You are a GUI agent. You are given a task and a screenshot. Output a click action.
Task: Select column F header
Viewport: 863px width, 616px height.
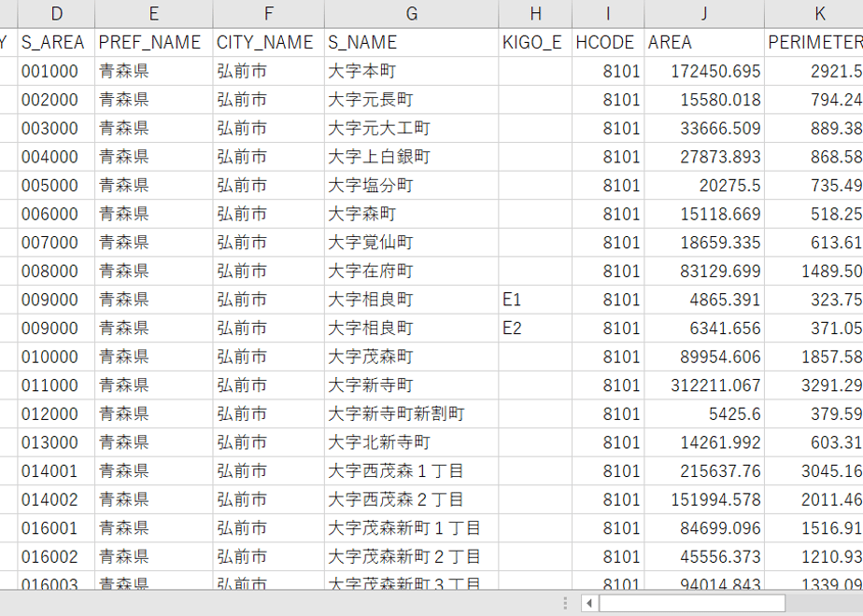[x=269, y=14]
